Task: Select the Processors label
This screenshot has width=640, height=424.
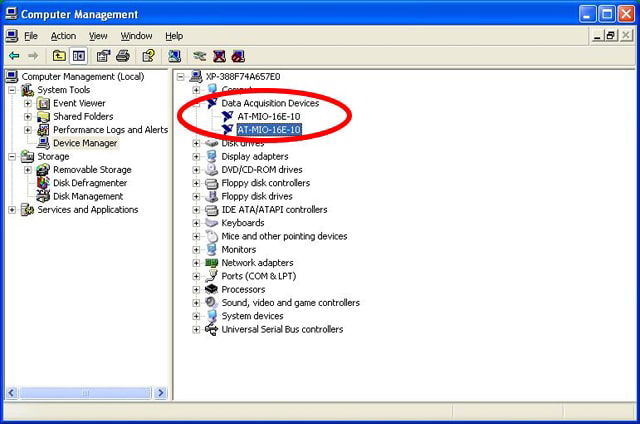Action: click(x=243, y=289)
